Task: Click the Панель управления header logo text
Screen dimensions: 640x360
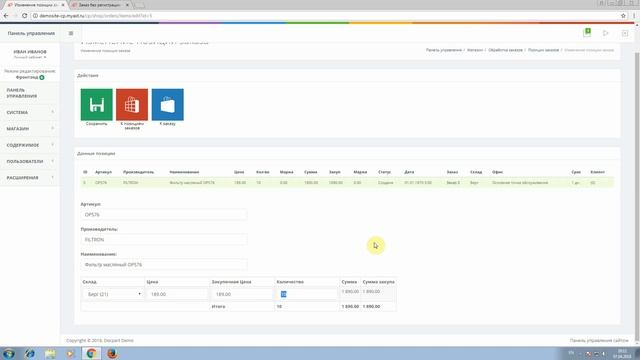Action: pyautogui.click(x=31, y=33)
